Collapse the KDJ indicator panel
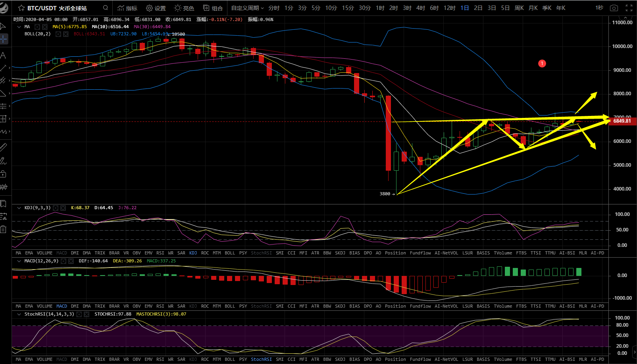The width and height of the screenshot is (637, 364). pos(19,208)
